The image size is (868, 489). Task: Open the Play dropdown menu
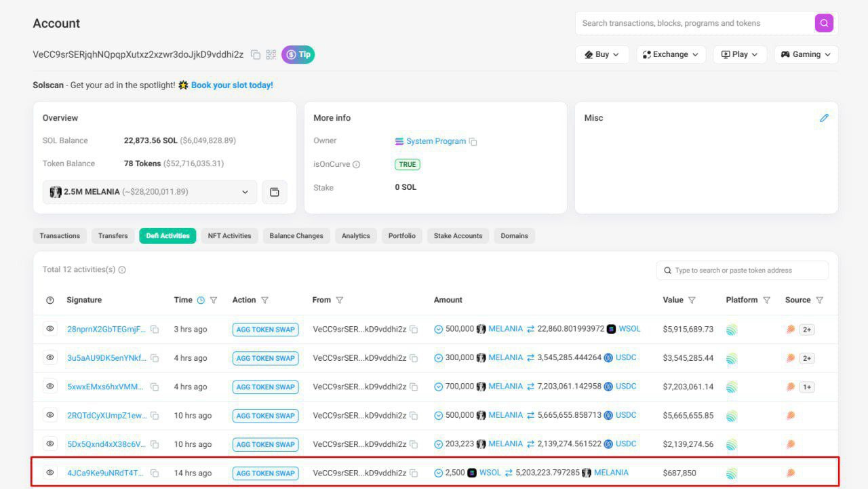[x=740, y=55]
